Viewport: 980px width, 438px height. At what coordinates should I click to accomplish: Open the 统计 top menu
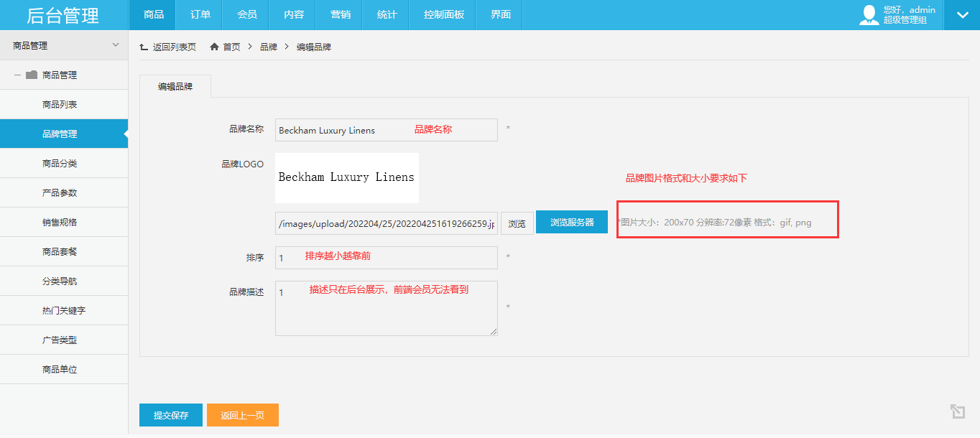pyautogui.click(x=387, y=15)
